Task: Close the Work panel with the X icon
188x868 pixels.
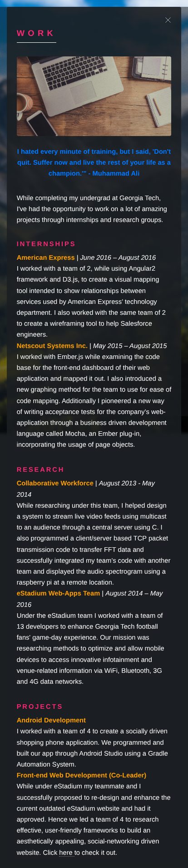Action: (168, 20)
